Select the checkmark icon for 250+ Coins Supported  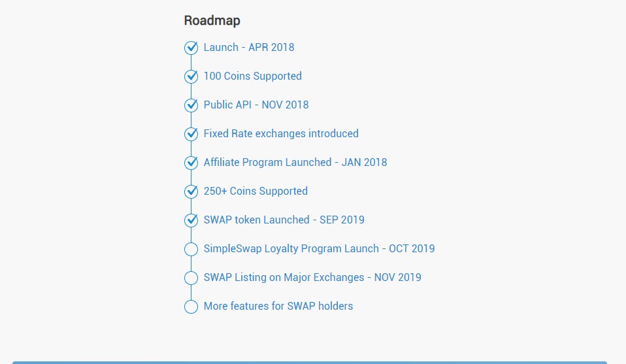pyautogui.click(x=191, y=191)
